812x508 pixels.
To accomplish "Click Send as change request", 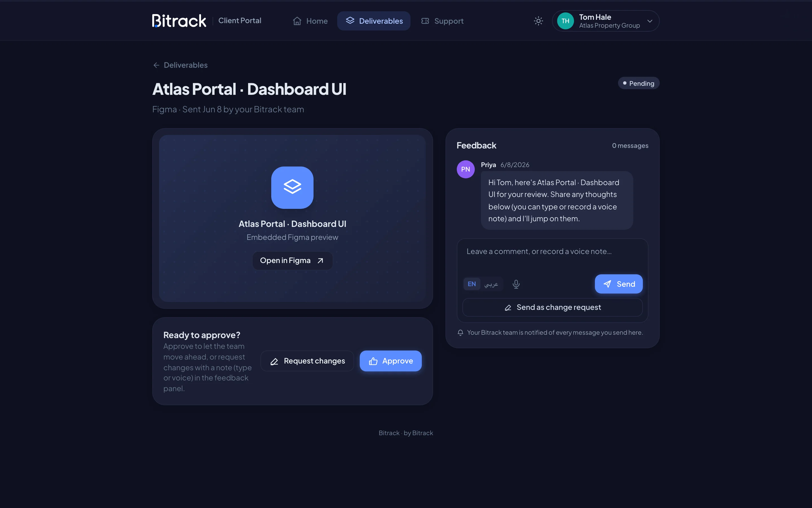I will point(552,307).
